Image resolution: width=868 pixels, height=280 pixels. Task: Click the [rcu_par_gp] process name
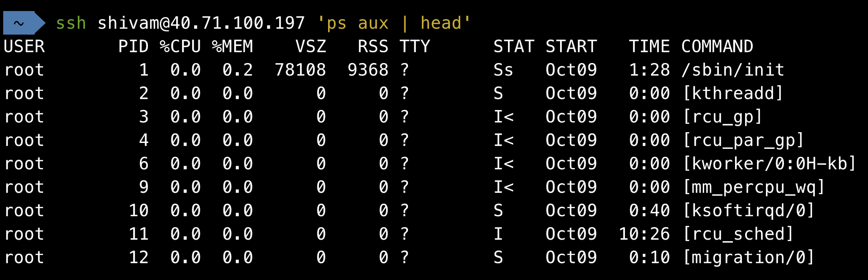tap(743, 140)
